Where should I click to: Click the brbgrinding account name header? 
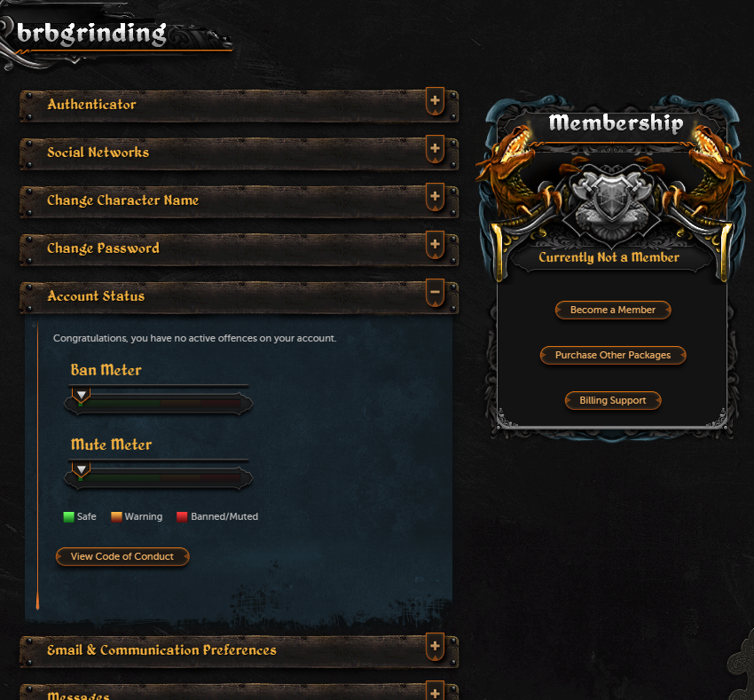tap(91, 34)
